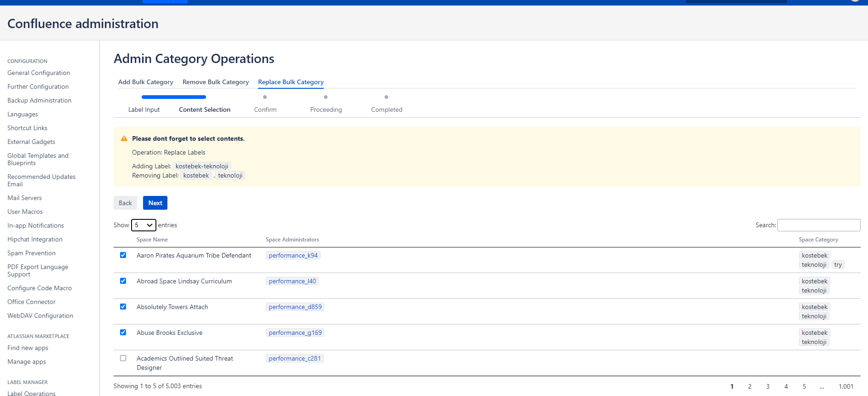This screenshot has width=868, height=396.
Task: Sort by Space Administrators column header
Action: (x=293, y=240)
